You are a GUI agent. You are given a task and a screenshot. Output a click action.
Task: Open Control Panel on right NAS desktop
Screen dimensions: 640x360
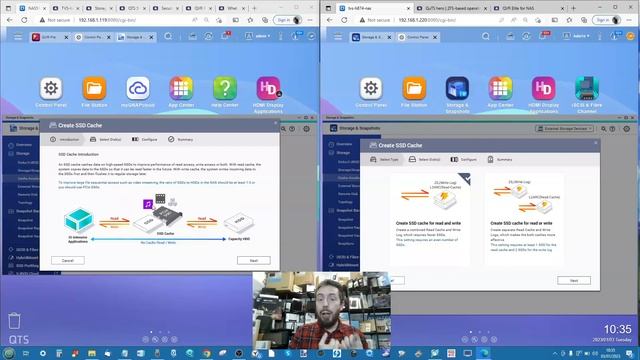371,88
